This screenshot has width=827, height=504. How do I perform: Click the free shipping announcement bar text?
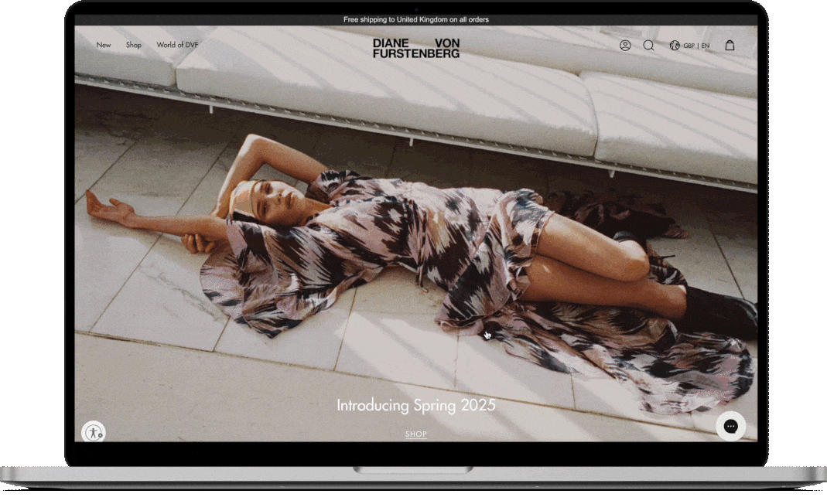coord(416,19)
